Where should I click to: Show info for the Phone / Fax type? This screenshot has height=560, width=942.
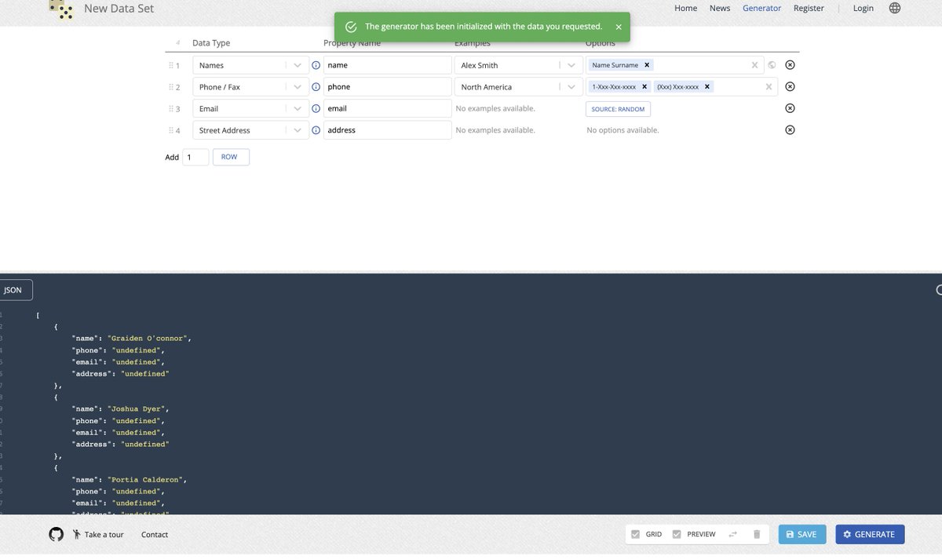coord(316,87)
